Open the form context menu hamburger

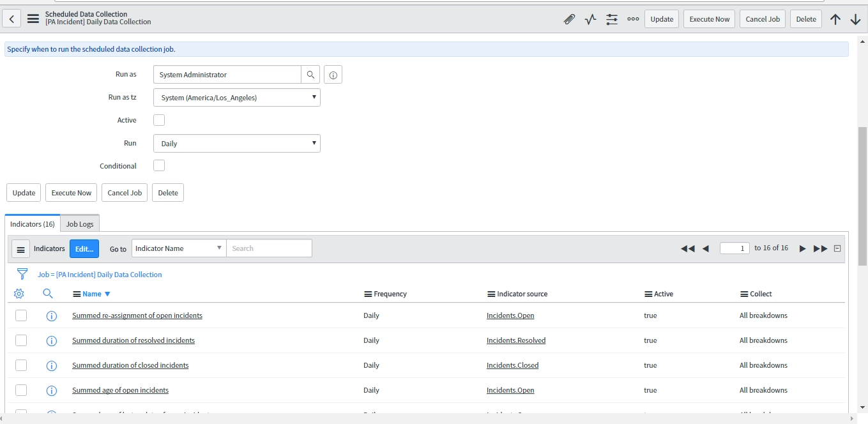point(33,19)
